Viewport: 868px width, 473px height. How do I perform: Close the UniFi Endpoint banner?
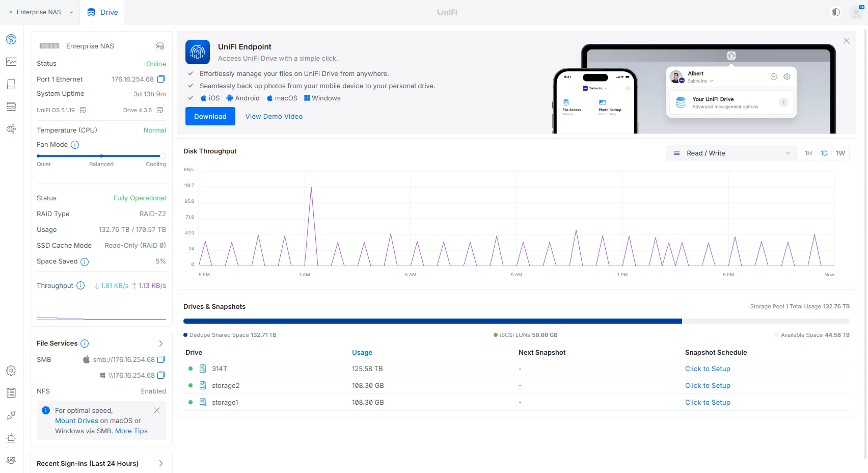pyautogui.click(x=847, y=41)
